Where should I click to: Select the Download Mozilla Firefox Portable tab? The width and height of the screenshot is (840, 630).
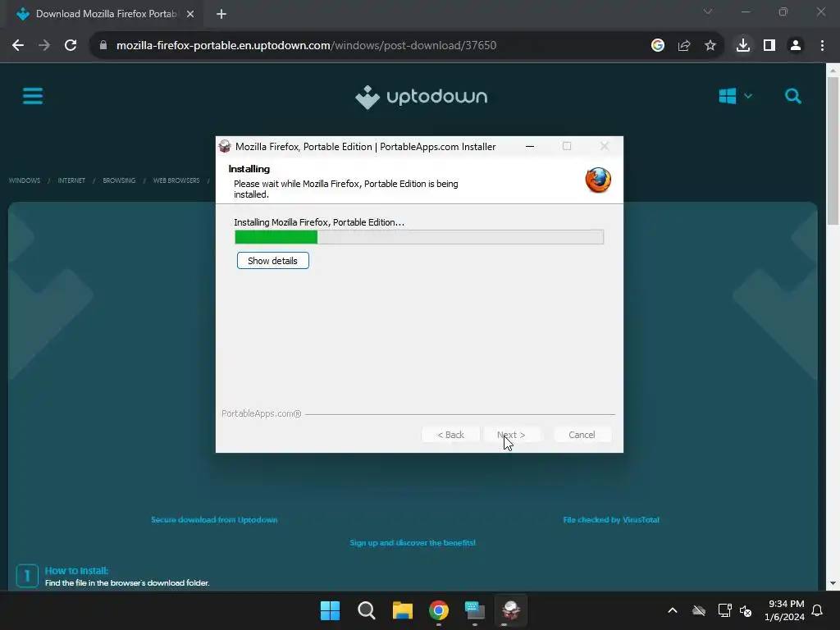click(x=106, y=14)
